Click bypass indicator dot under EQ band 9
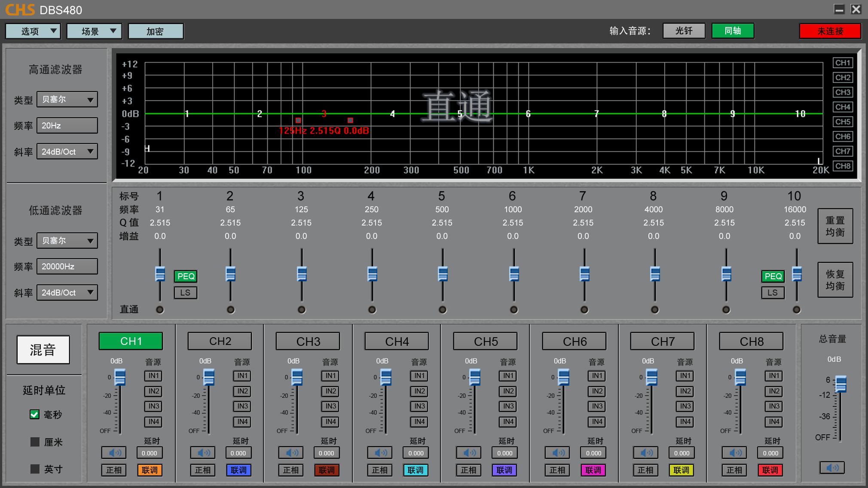This screenshot has width=868, height=488. pyautogui.click(x=726, y=310)
